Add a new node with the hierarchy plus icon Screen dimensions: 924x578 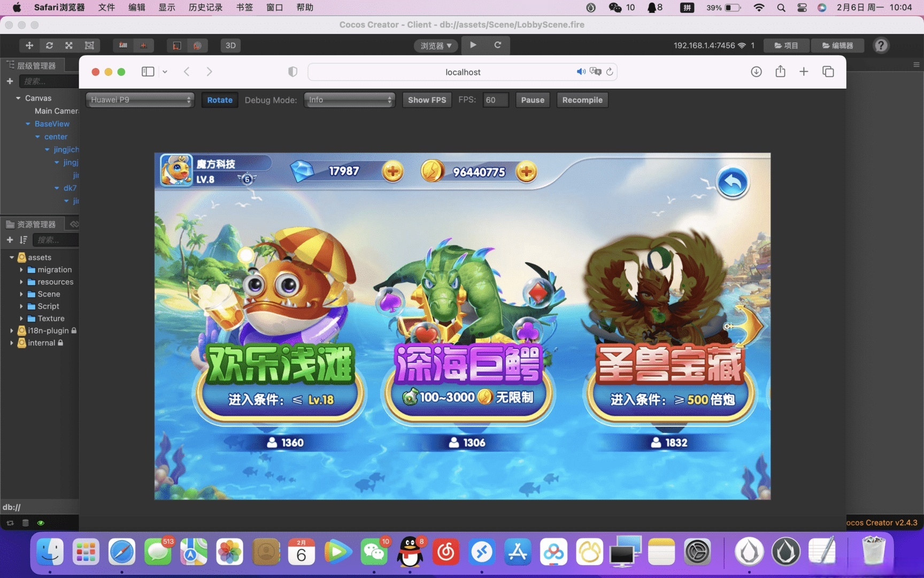coord(10,81)
